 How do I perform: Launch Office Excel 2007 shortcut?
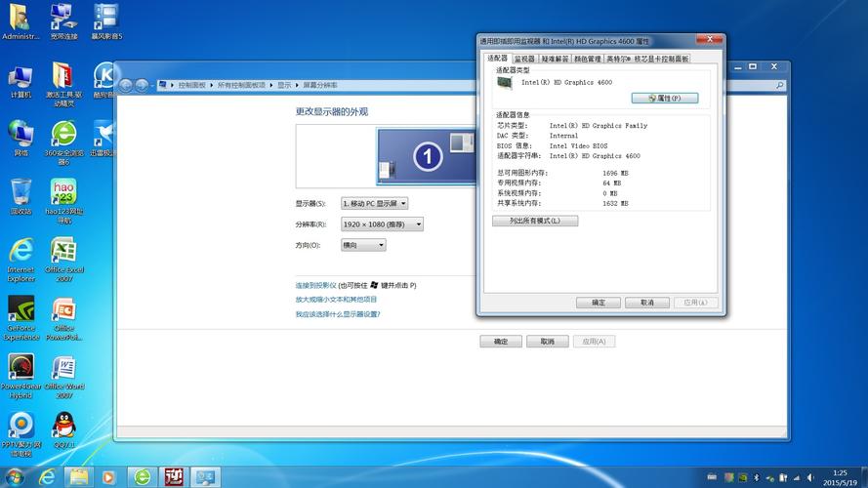click(x=63, y=260)
